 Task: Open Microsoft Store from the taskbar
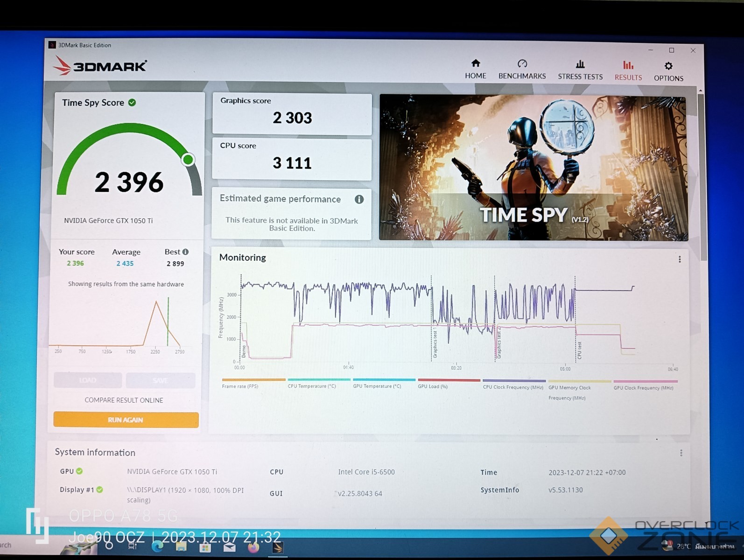tap(205, 547)
